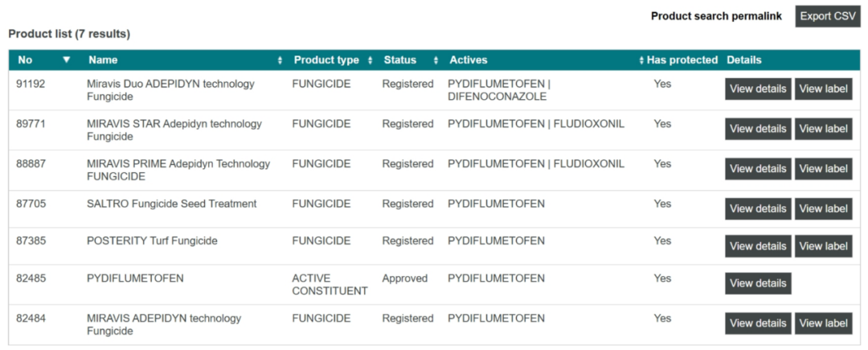868x350 pixels.
Task: View label for Miravis Duo ADEPIDYN Fungicide
Action: coord(823,89)
